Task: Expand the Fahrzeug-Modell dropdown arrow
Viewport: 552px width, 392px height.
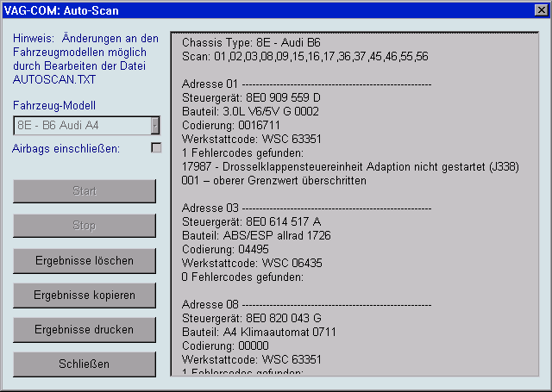Action: [x=155, y=126]
